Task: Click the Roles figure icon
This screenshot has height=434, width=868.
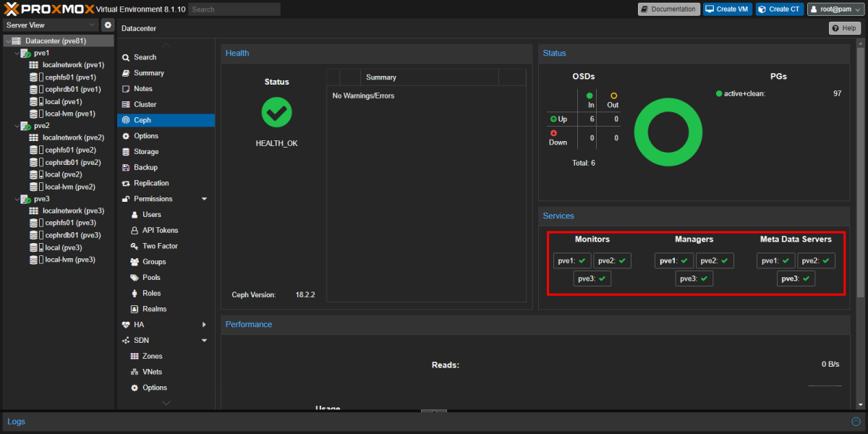Action: click(135, 293)
